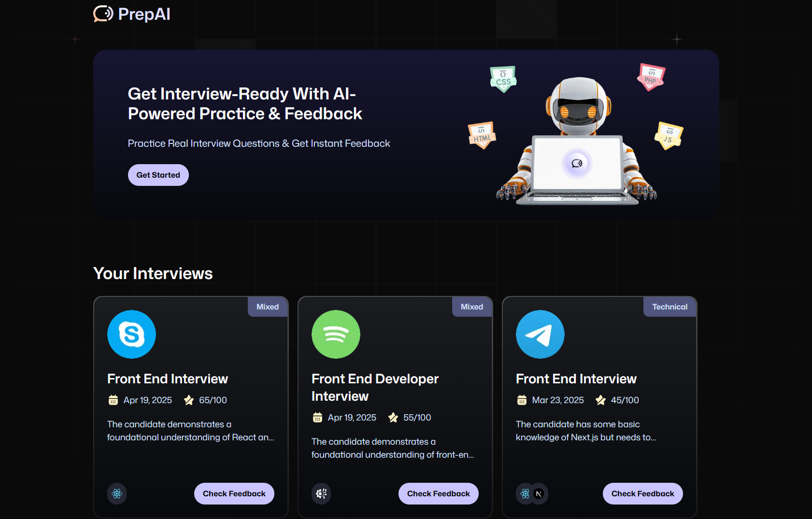View feedback for the Telegram interview
812x519 pixels.
tap(642, 493)
